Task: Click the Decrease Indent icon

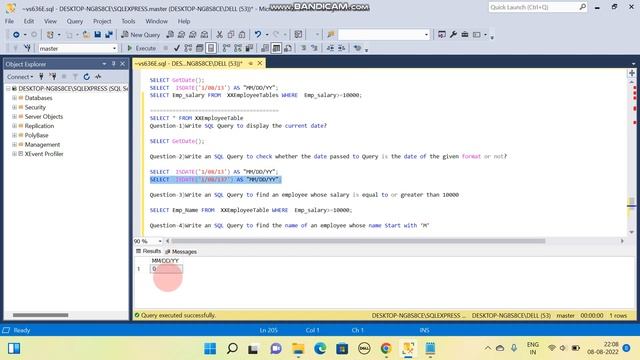Action: [330, 48]
